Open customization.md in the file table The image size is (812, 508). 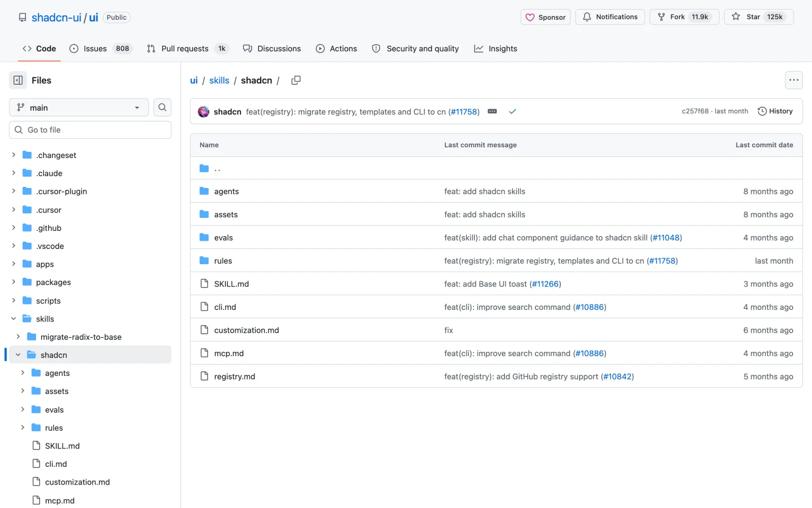coord(247,330)
